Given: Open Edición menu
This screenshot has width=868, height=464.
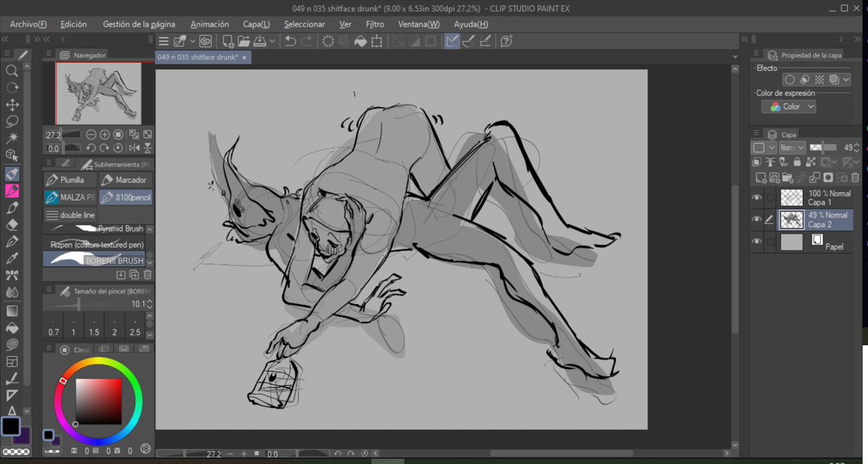Looking at the screenshot, I should [74, 24].
